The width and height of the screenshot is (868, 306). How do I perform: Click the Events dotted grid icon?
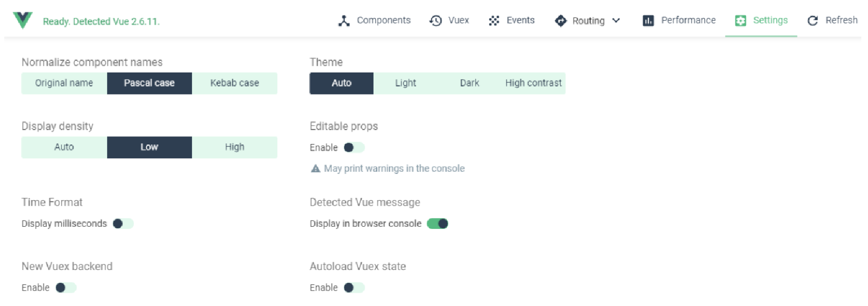pyautogui.click(x=494, y=21)
